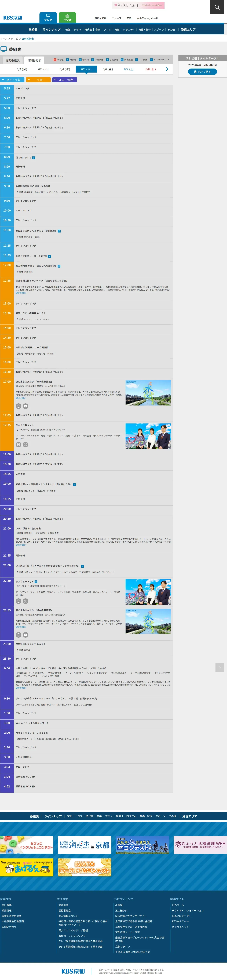
Task: Open ドラマ genre in top blue nav bar
Action: 77,30
